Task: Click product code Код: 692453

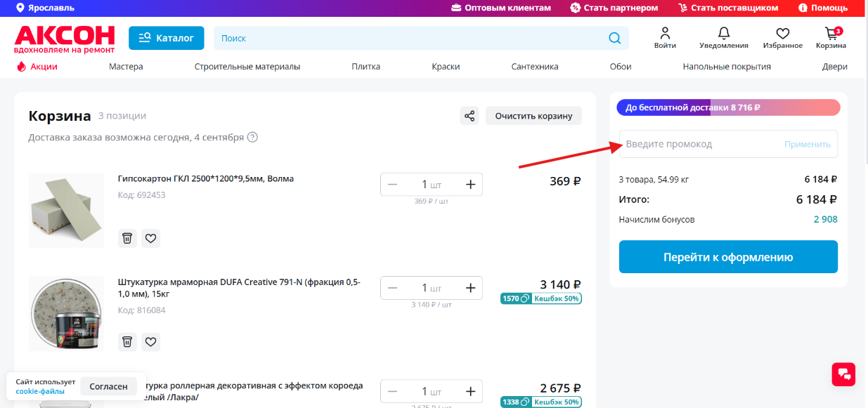Action: pyautogui.click(x=141, y=195)
